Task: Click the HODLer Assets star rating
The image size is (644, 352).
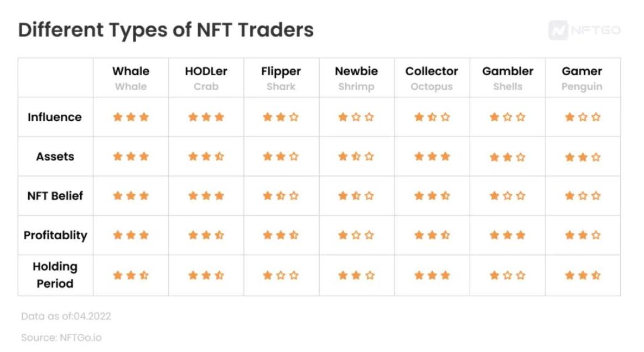Action: coord(206,157)
